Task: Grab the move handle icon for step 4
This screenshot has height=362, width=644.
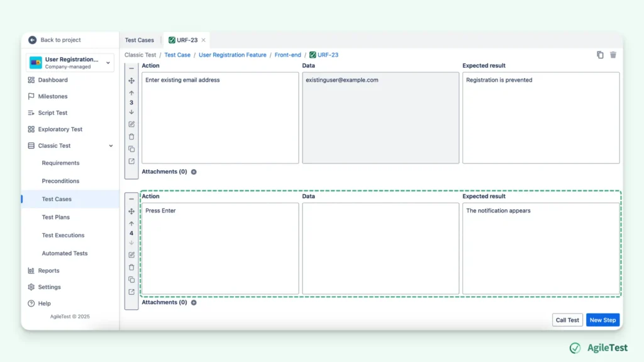Action: point(131,211)
